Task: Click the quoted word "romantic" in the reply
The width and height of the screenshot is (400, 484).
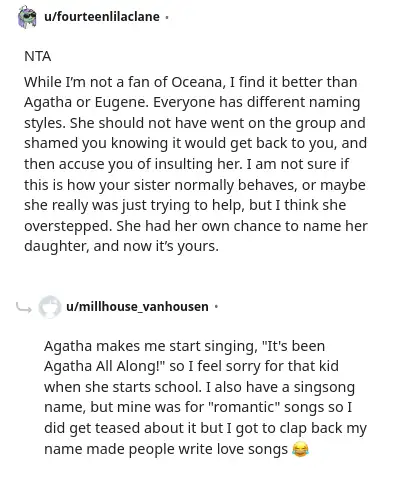Action: (246, 408)
